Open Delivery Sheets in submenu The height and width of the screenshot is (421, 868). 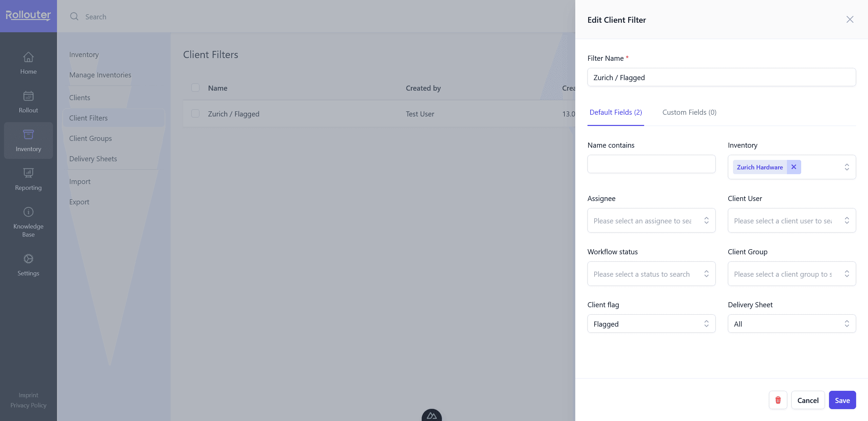tap(93, 159)
